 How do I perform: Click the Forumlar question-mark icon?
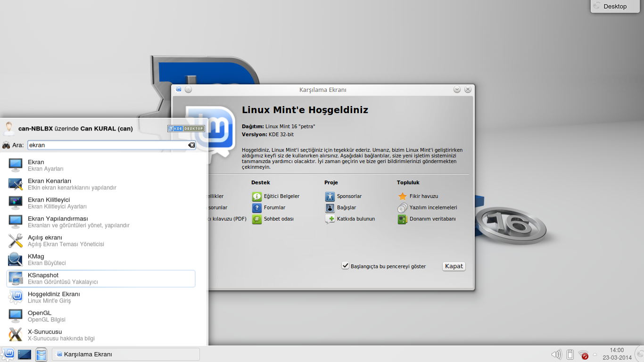pyautogui.click(x=256, y=208)
